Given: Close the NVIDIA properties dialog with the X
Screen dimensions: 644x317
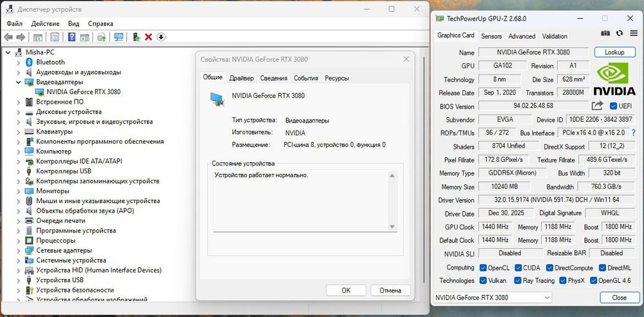Looking at the screenshot, I should pyautogui.click(x=406, y=59).
